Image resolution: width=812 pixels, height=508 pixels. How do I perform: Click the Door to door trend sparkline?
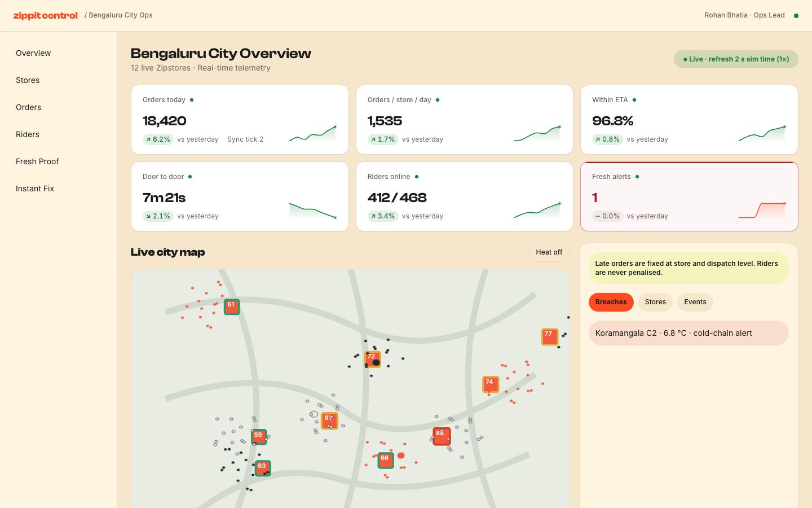(x=313, y=211)
